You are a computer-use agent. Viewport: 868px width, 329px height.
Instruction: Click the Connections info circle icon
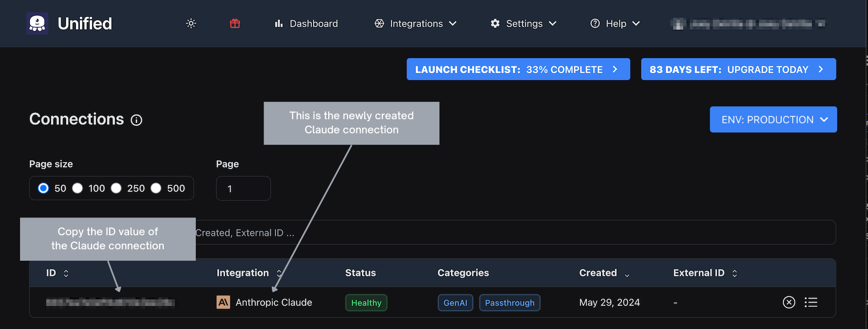tap(137, 120)
